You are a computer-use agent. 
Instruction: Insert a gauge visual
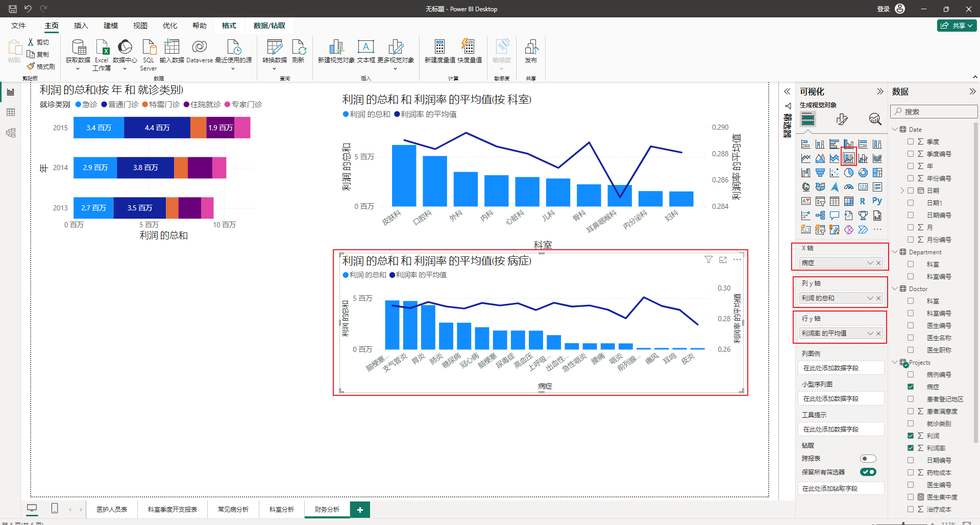848,187
